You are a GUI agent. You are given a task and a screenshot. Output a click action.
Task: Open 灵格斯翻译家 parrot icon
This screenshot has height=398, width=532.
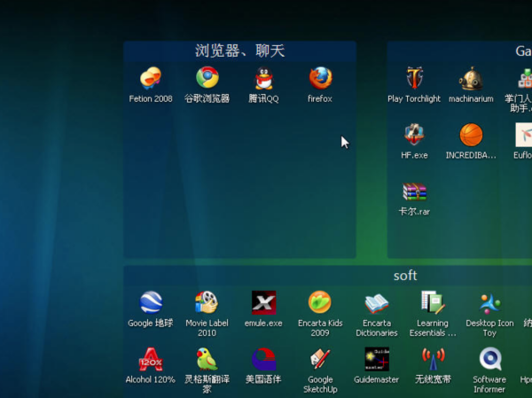tap(207, 359)
